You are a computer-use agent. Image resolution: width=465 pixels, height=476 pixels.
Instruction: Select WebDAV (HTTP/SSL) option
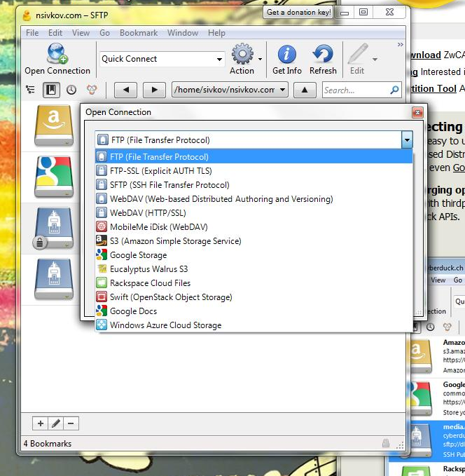click(254, 213)
